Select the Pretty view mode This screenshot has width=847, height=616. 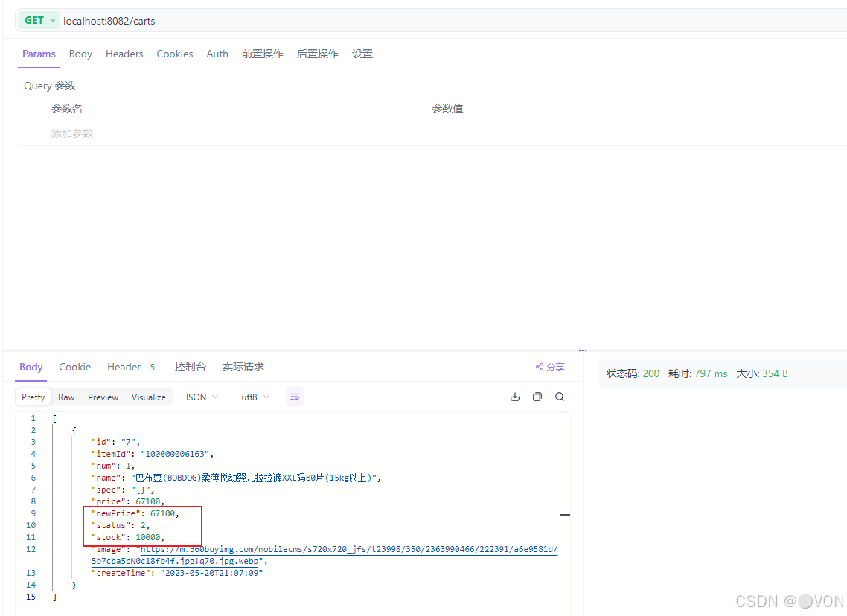coord(33,397)
